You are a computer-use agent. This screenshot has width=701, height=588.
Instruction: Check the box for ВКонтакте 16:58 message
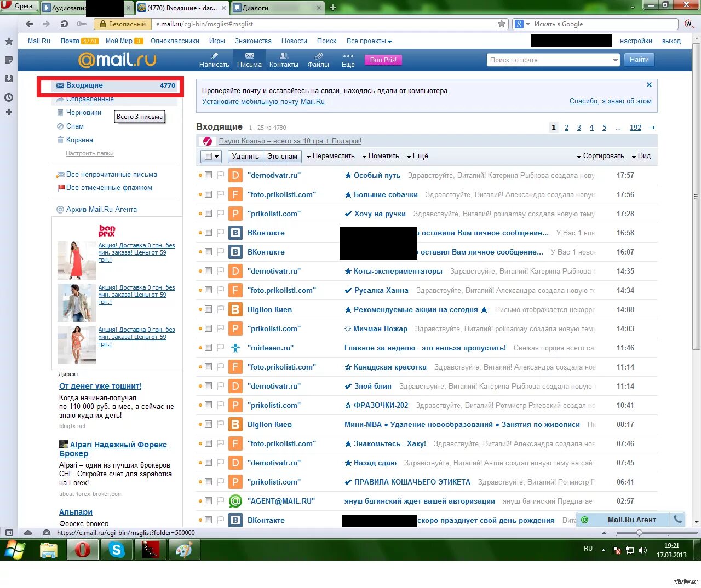pos(208,233)
